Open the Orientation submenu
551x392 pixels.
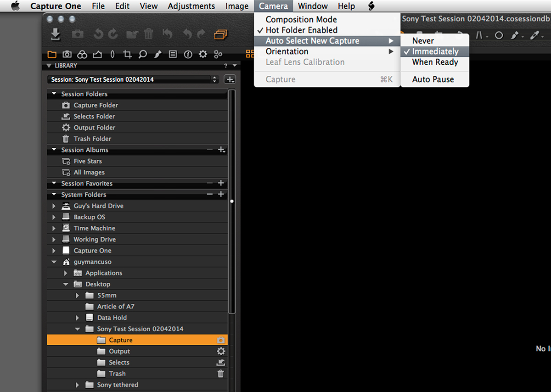tap(326, 51)
